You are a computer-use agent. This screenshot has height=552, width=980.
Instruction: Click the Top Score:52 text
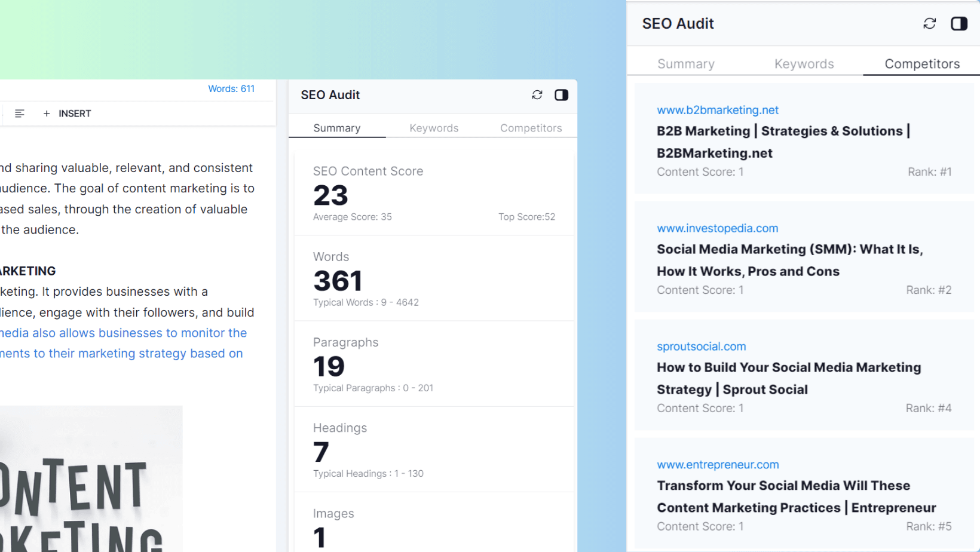[x=526, y=217]
